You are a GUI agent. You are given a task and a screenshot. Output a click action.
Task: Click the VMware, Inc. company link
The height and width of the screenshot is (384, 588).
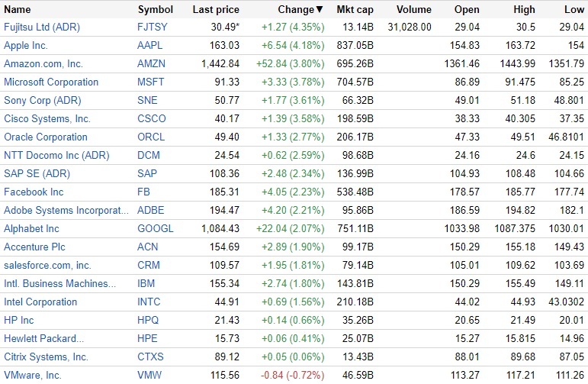(x=33, y=376)
